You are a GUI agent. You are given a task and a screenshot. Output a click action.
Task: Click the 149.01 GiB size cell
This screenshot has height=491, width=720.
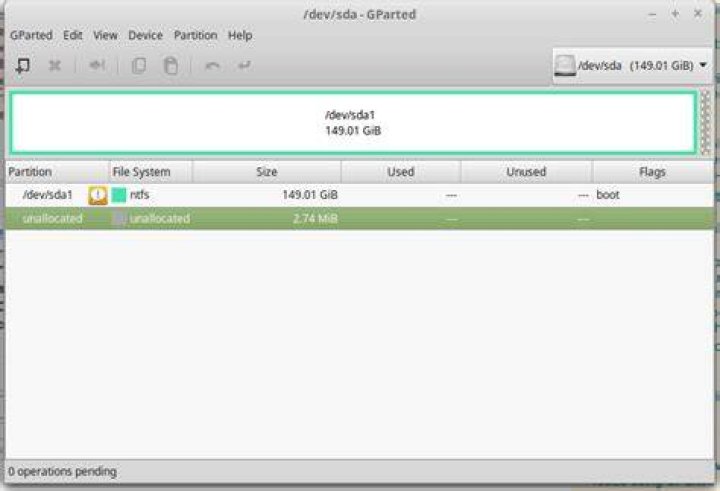tap(310, 195)
